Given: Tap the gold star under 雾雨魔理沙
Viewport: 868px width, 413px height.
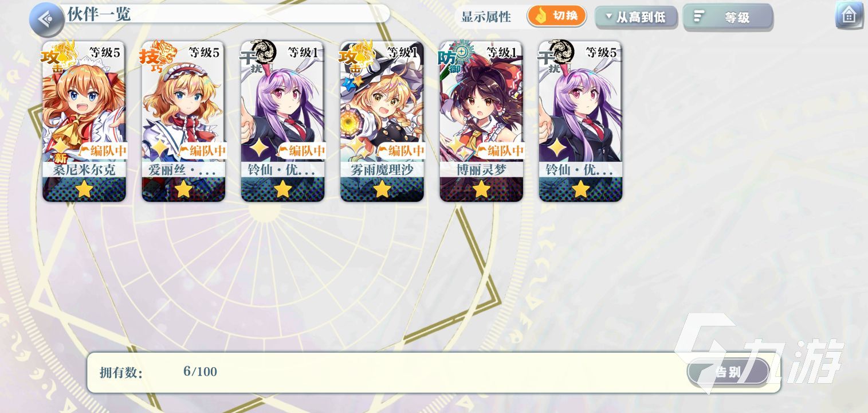Looking at the screenshot, I should pos(382,189).
